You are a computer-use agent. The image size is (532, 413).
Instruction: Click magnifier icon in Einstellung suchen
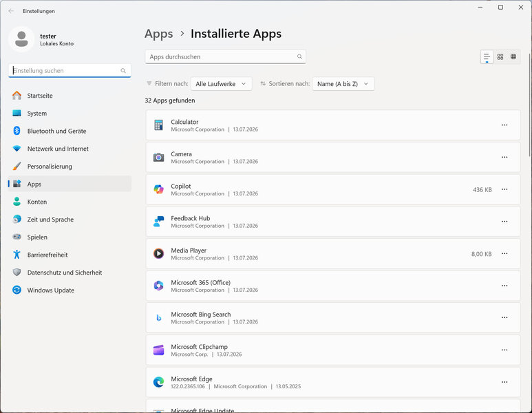pos(123,71)
